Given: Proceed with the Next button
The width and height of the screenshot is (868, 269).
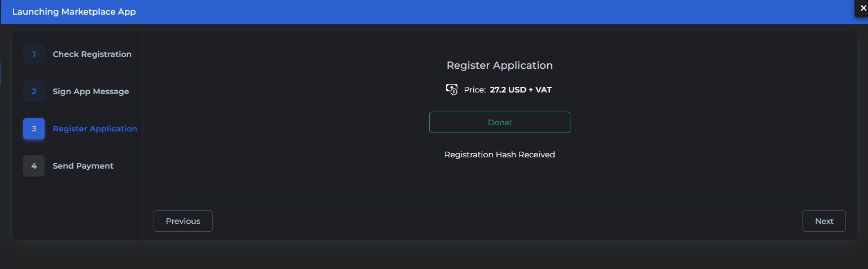Looking at the screenshot, I should point(824,221).
